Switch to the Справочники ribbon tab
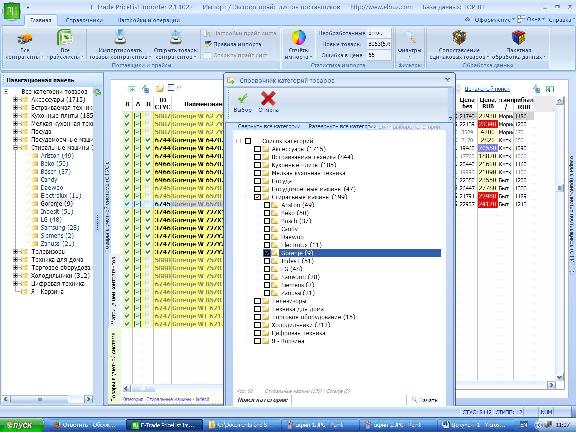Image resolution: width=576 pixels, height=432 pixels. [x=84, y=20]
